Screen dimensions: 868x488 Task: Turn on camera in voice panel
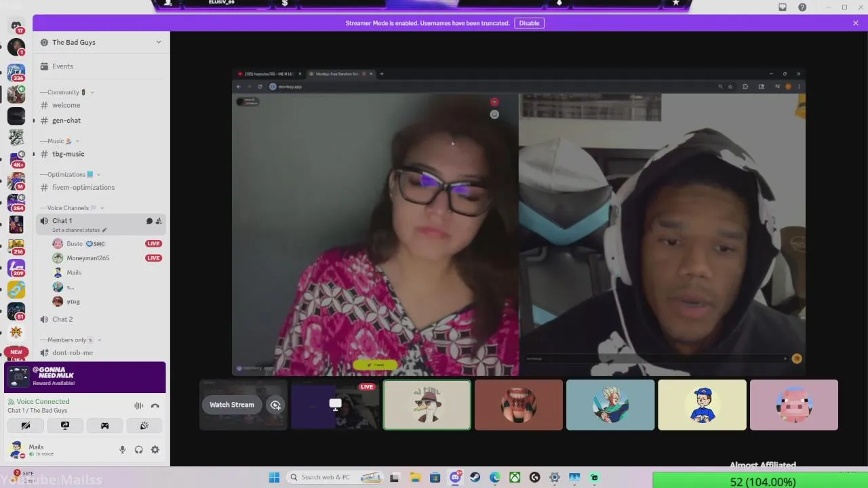tap(26, 426)
